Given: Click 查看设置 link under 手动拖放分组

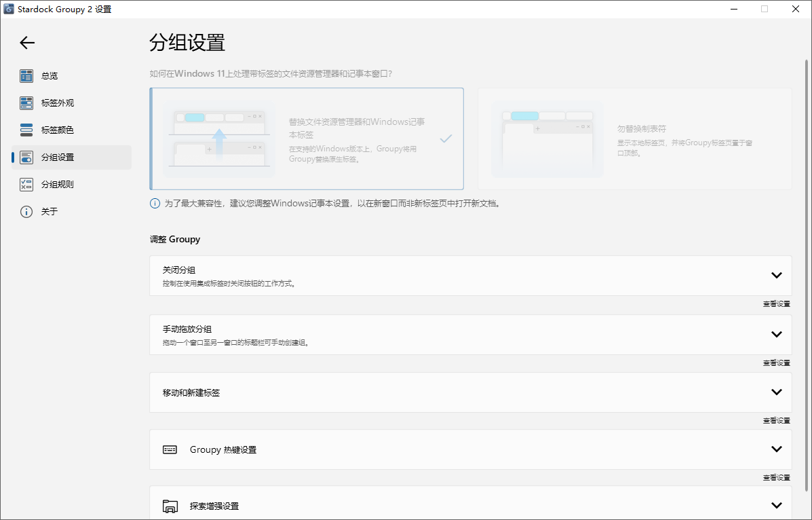Looking at the screenshot, I should click(776, 363).
